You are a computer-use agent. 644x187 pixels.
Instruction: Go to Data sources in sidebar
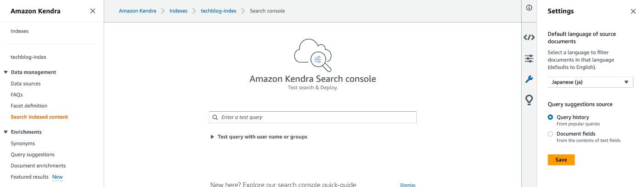click(x=26, y=84)
